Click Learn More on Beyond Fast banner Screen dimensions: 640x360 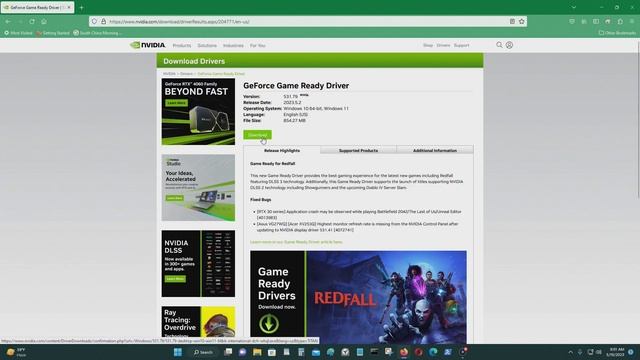pos(177,103)
